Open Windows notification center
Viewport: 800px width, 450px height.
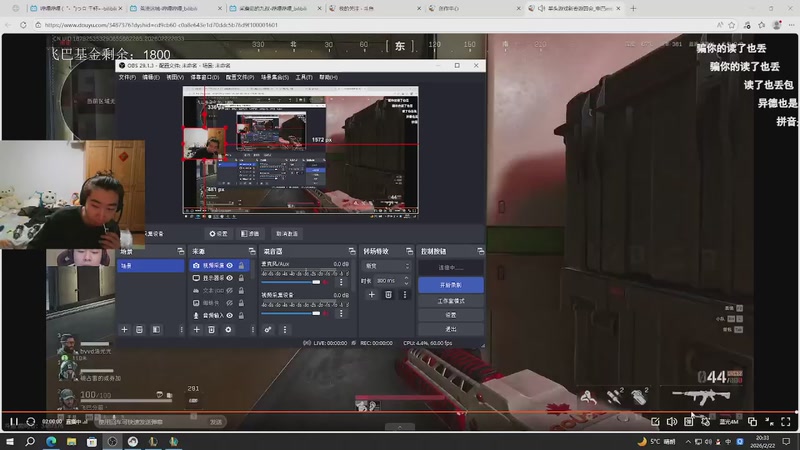pyautogui.click(x=786, y=441)
